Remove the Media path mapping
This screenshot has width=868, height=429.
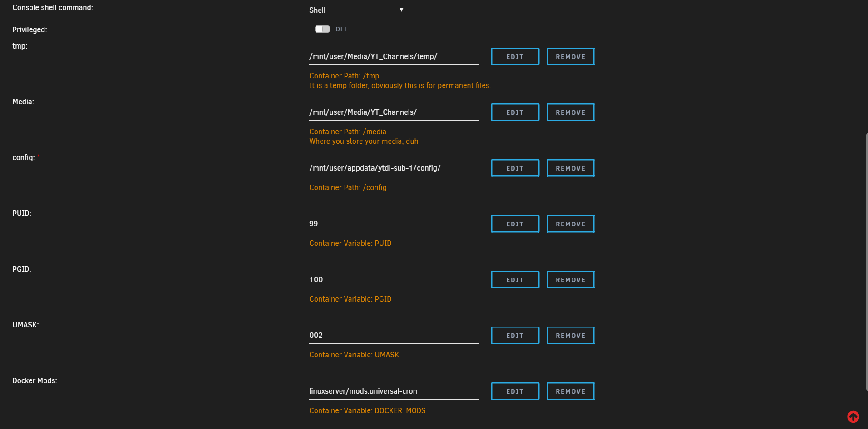(570, 112)
